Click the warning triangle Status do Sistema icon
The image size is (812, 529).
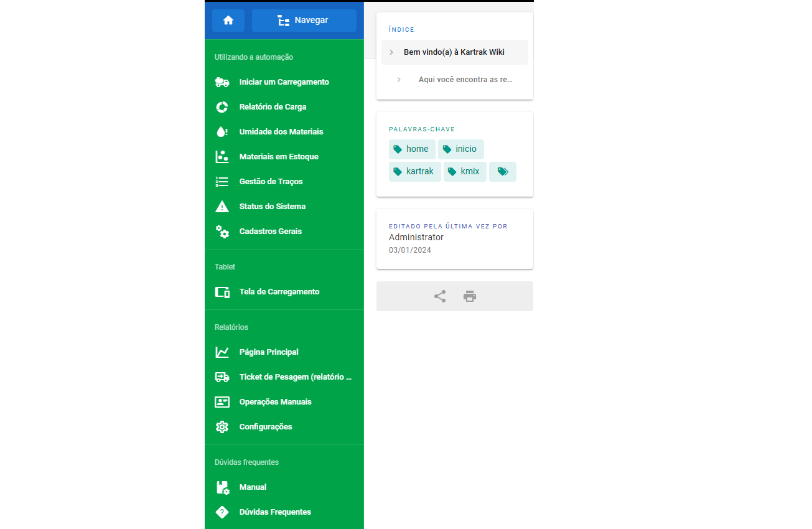(222, 207)
